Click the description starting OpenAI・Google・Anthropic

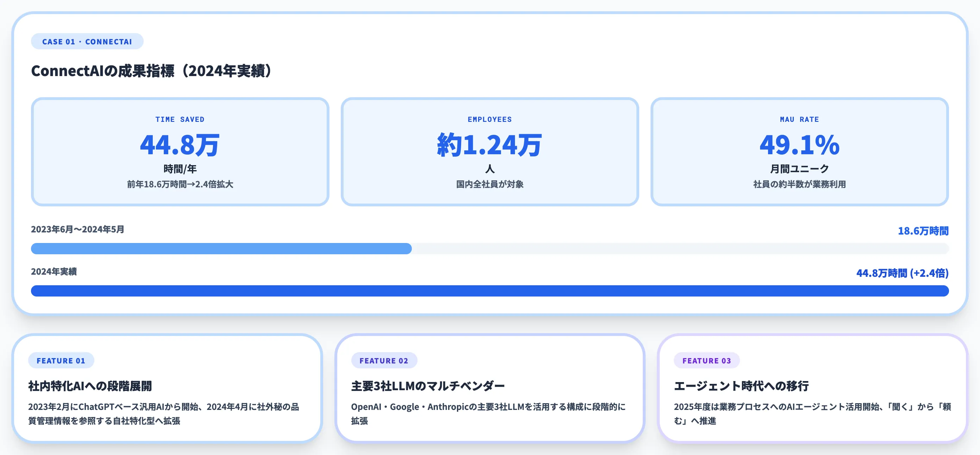pyautogui.click(x=489, y=414)
